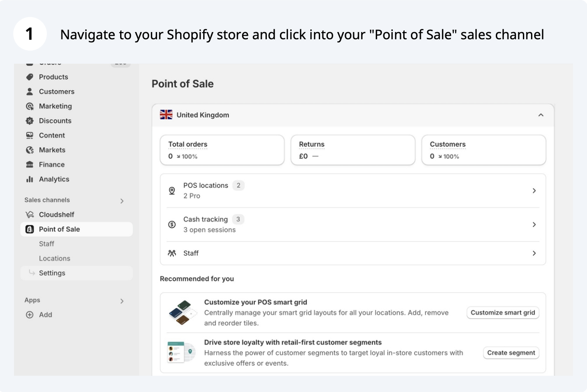The width and height of the screenshot is (587, 392).
Task: Open Point of Sale Settings
Action: [77, 273]
